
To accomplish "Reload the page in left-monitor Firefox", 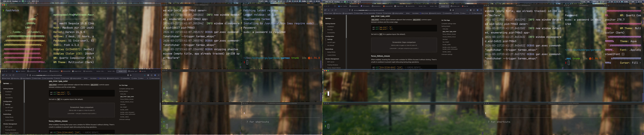I will pyautogui.click(x=13, y=75).
